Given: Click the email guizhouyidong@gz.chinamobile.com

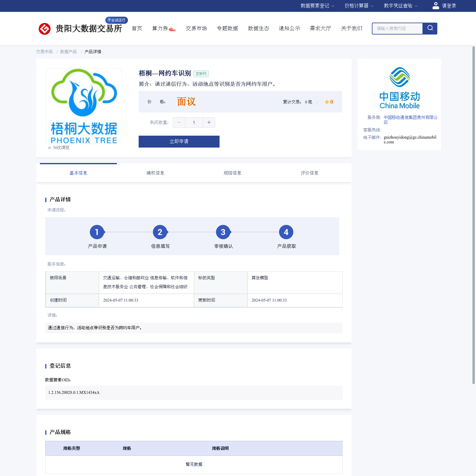Looking at the screenshot, I should coord(410,140).
